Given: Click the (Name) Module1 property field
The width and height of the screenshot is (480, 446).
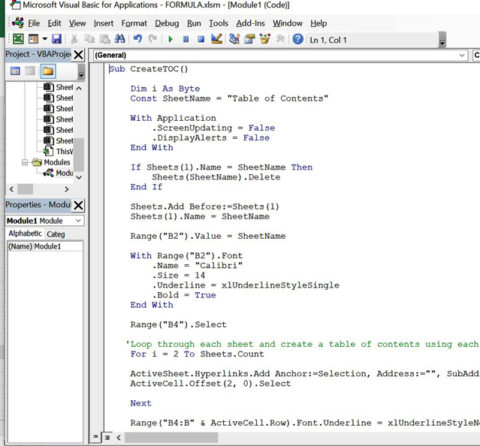Looking at the screenshot, I should (45, 247).
